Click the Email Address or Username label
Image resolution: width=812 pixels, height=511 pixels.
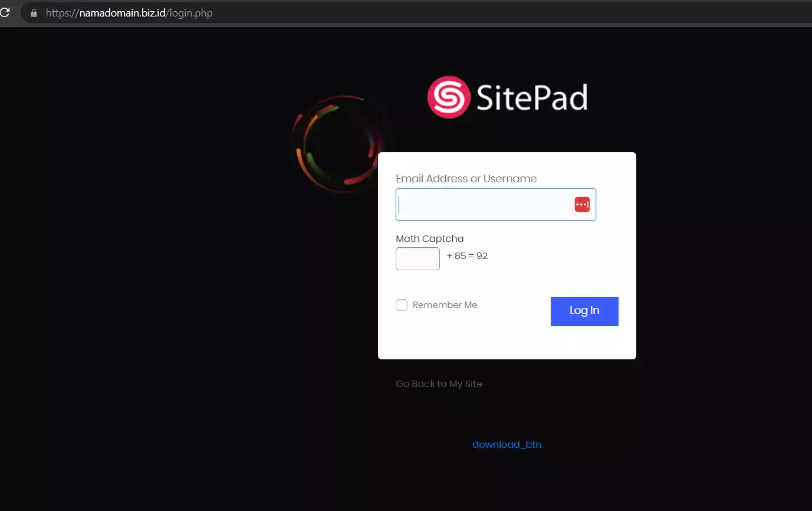click(466, 179)
